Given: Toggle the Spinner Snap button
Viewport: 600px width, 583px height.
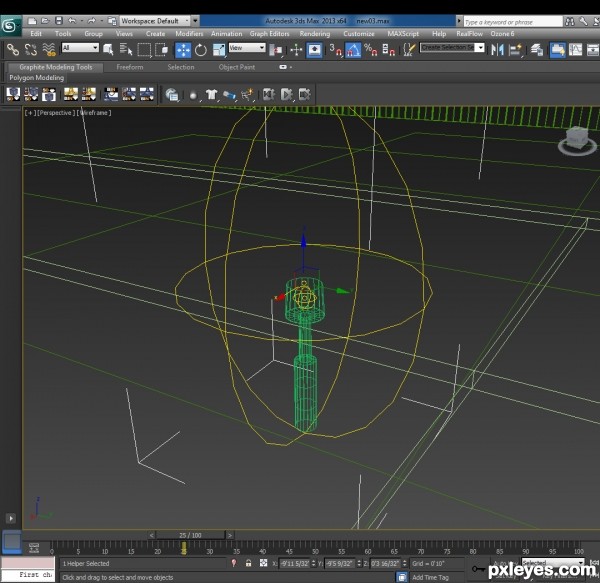Looking at the screenshot, I should (x=388, y=50).
